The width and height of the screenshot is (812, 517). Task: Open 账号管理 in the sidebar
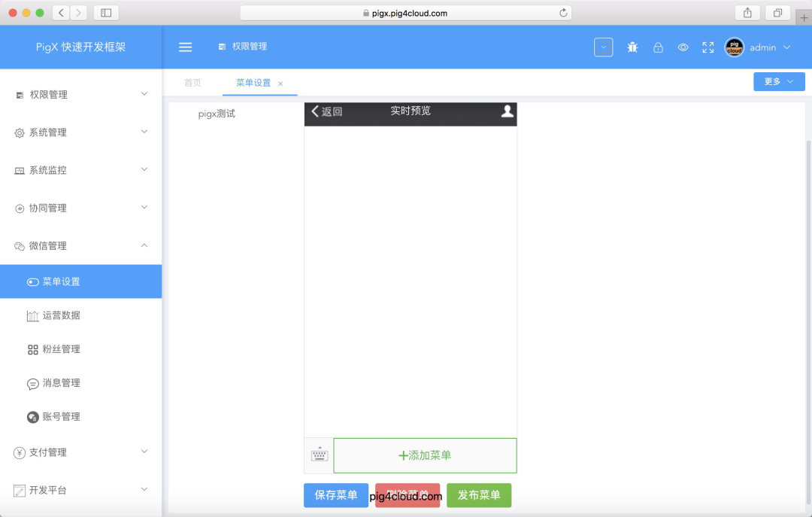click(62, 417)
